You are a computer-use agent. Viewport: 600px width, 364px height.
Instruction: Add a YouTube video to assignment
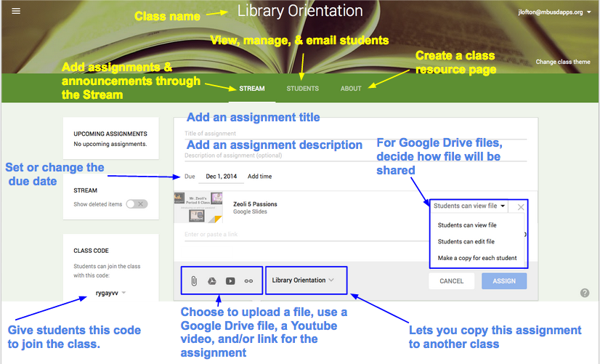230,281
